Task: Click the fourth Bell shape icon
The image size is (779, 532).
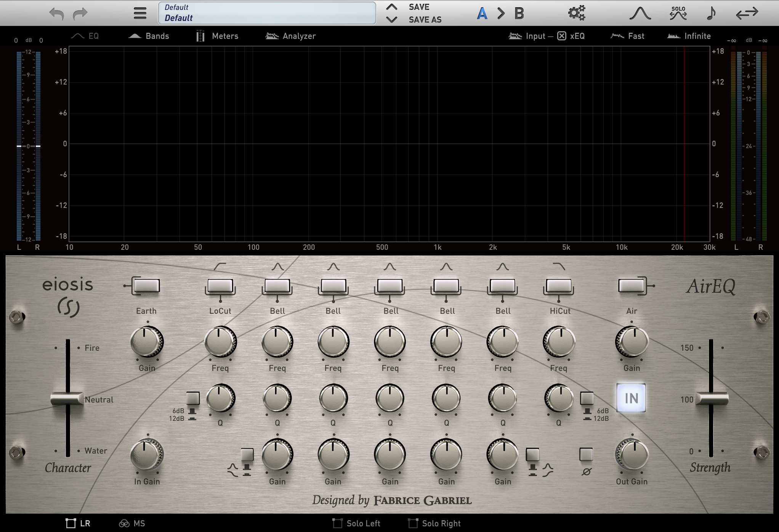Action: 446,267
